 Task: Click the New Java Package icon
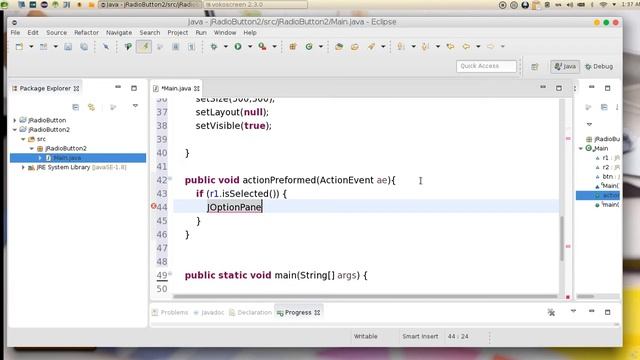293,47
